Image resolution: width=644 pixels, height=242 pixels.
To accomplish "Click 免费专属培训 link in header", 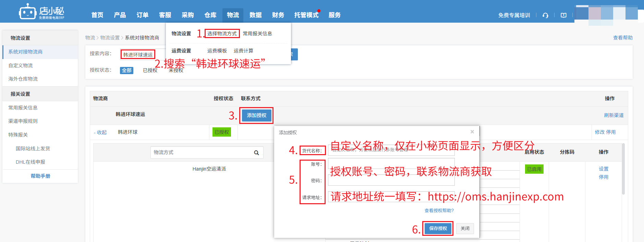I will tap(514, 15).
